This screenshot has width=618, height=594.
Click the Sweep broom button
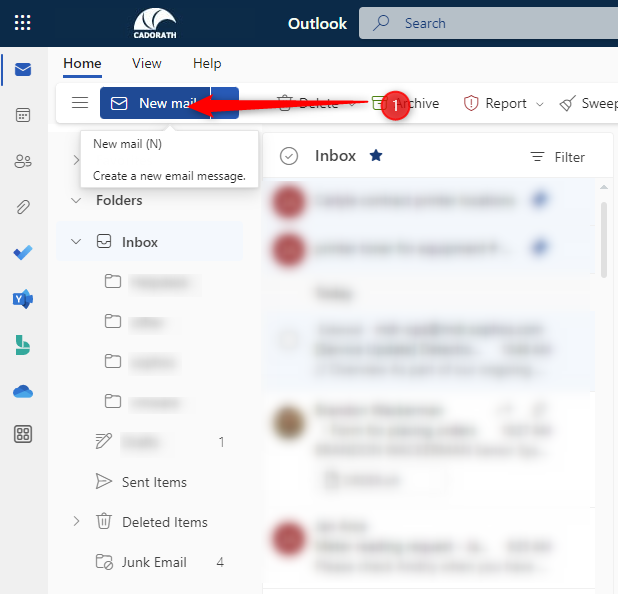point(588,103)
